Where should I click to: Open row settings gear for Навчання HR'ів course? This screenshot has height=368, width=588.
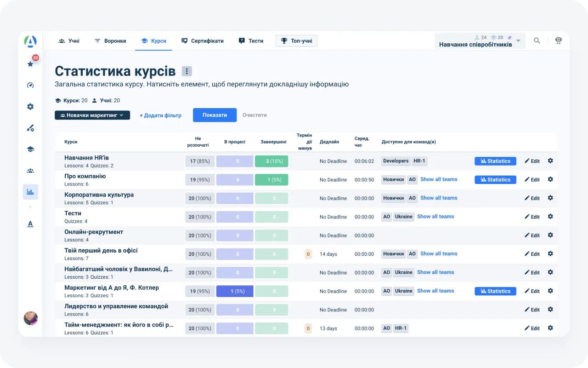550,161
